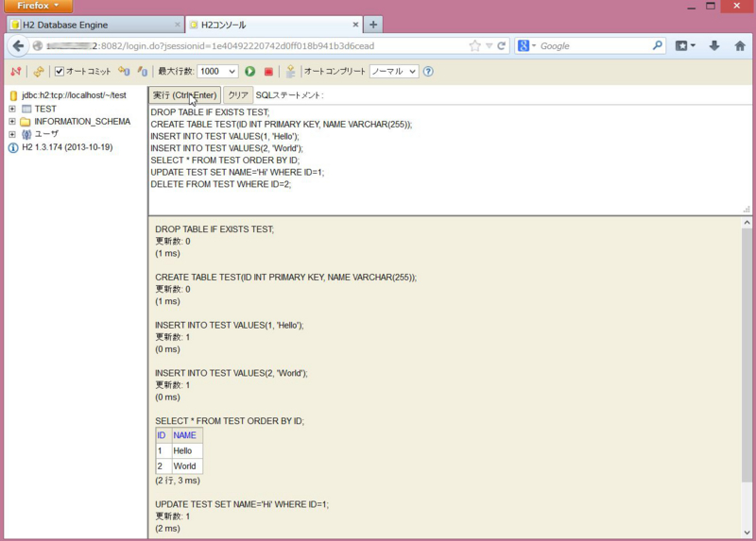The width and height of the screenshot is (756, 541).
Task: Expand the ユーザ node
Action: [12, 134]
